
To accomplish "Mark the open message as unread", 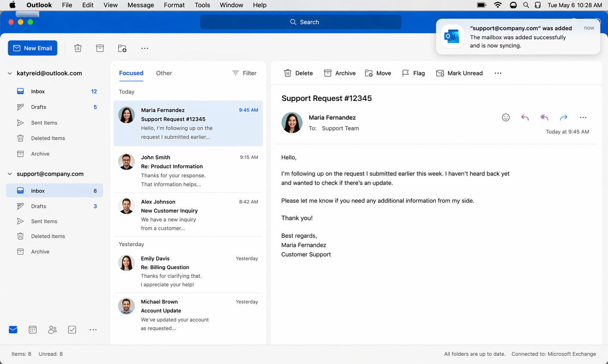I will (459, 73).
